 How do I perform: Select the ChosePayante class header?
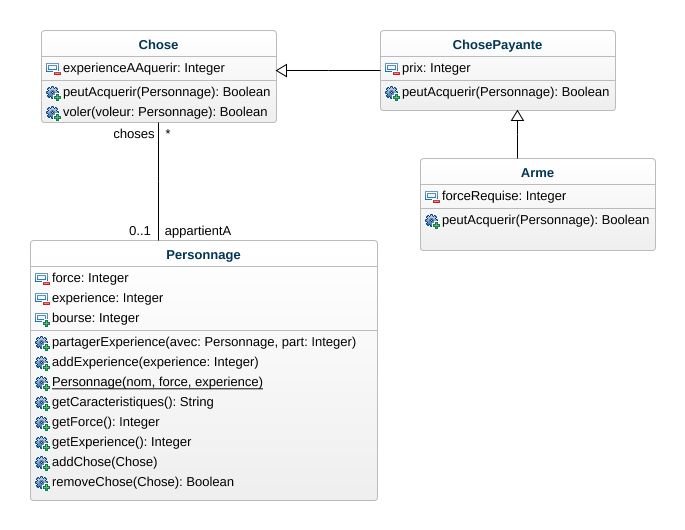coord(498,45)
